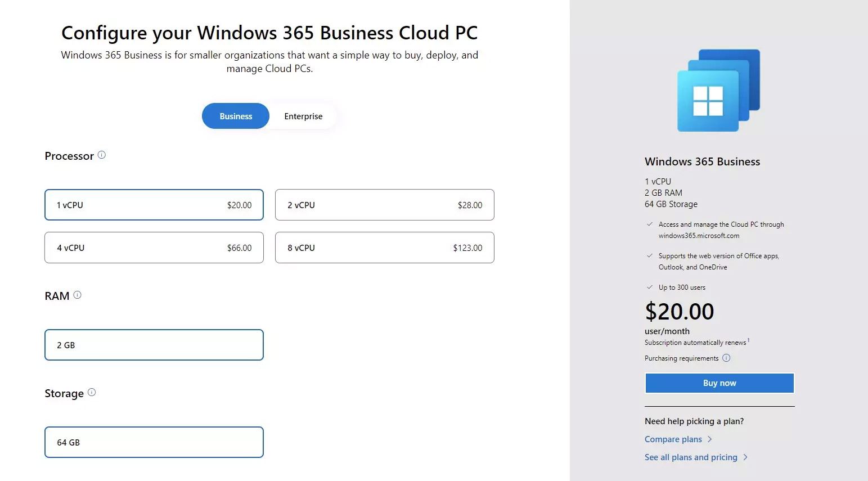Click the chevron next to Compare plans

pos(710,439)
